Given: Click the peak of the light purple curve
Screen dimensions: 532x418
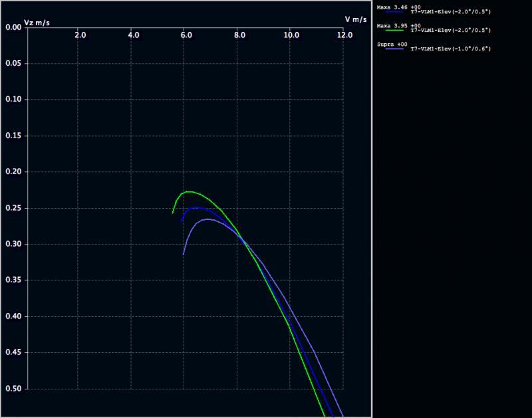Looking at the screenshot, I should (x=207, y=219).
